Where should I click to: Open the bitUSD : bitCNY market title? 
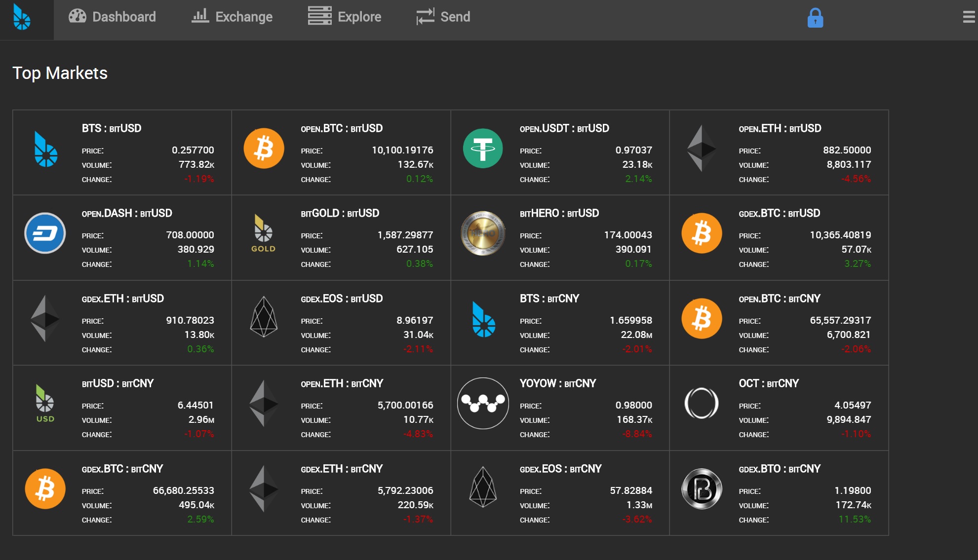[117, 383]
